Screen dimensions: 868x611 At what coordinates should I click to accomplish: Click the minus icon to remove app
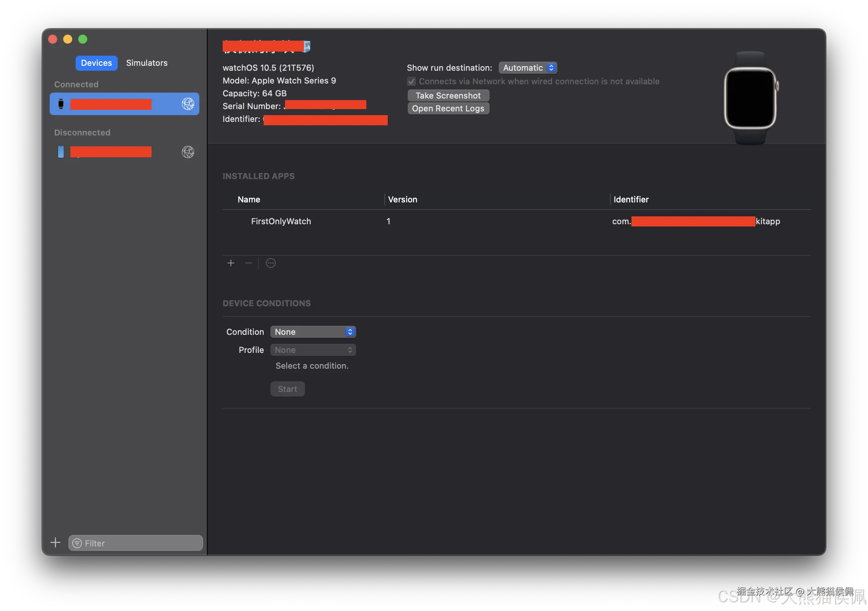click(x=248, y=263)
